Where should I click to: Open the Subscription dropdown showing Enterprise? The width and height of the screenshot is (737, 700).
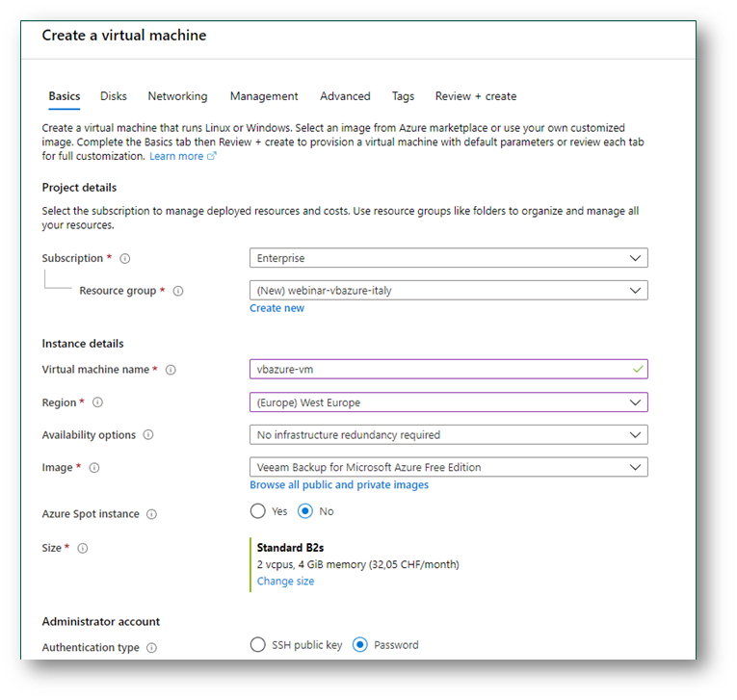[448, 258]
